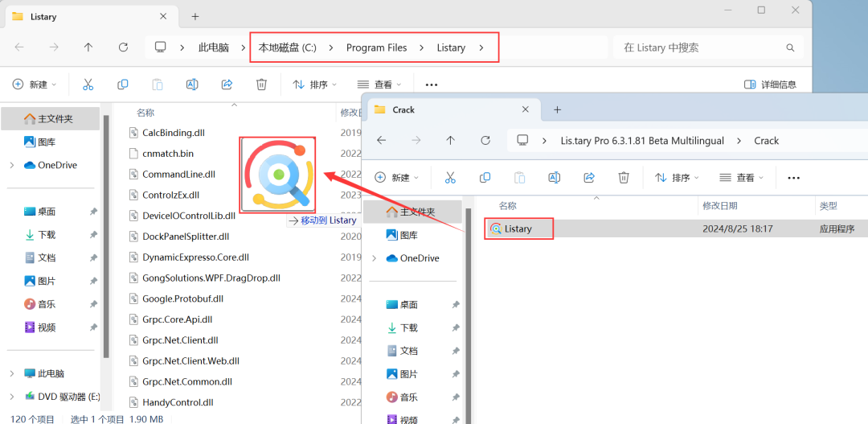
Task: Go up one level in Crack window
Action: pos(451,140)
